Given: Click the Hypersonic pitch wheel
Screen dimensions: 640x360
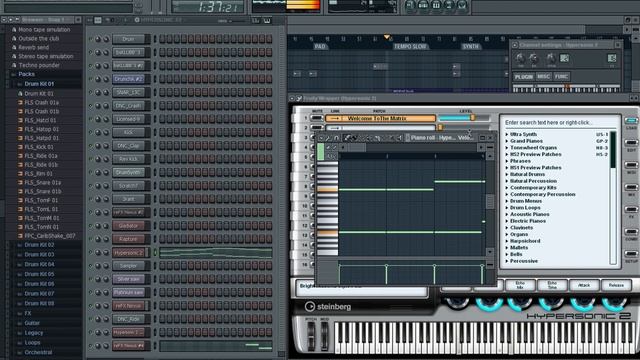Looking at the screenshot, I should [311, 335].
